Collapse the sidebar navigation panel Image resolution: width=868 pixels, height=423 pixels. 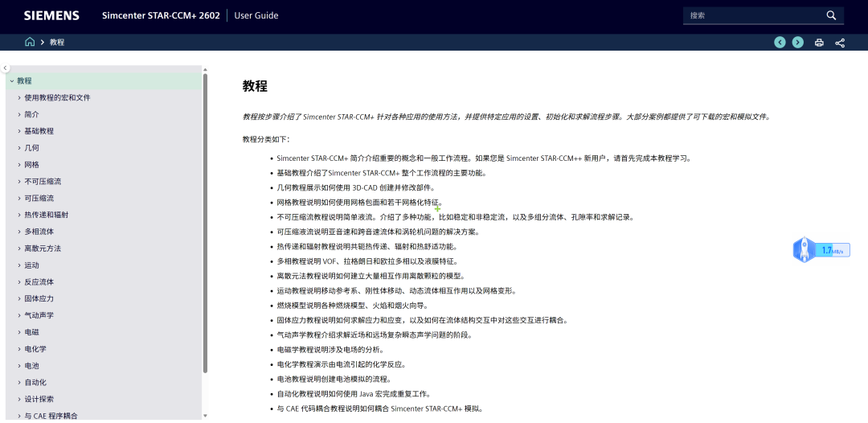[5, 68]
